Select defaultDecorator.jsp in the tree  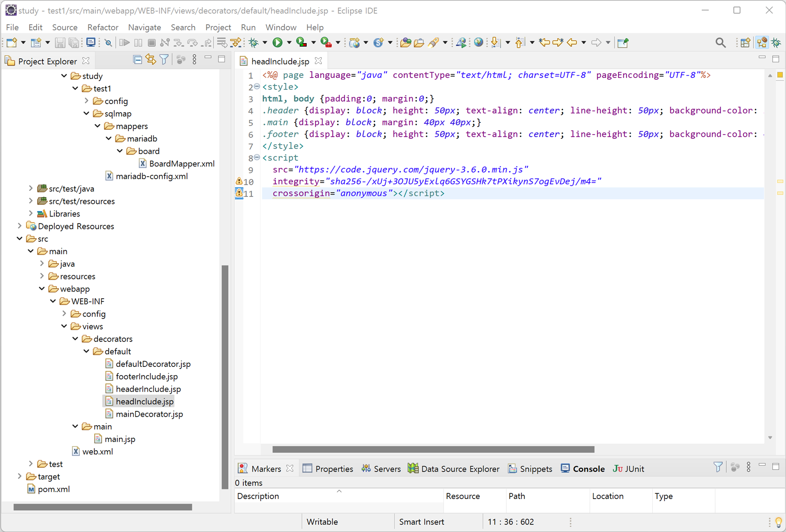[153, 364]
